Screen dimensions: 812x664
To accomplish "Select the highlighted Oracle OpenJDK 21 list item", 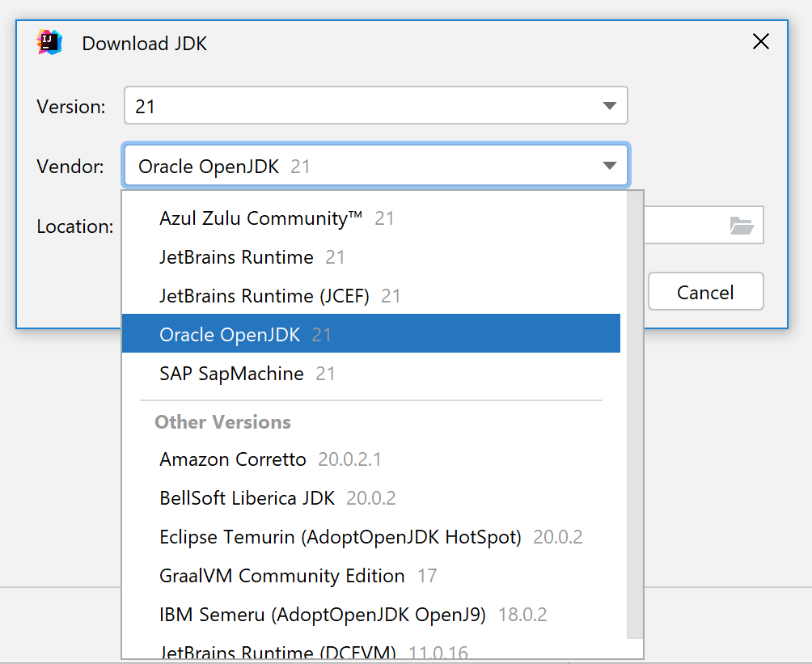I will tap(370, 333).
